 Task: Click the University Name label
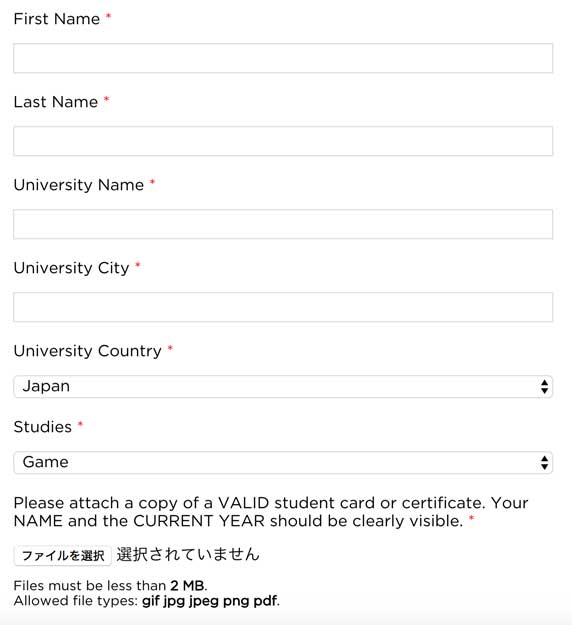[79, 185]
